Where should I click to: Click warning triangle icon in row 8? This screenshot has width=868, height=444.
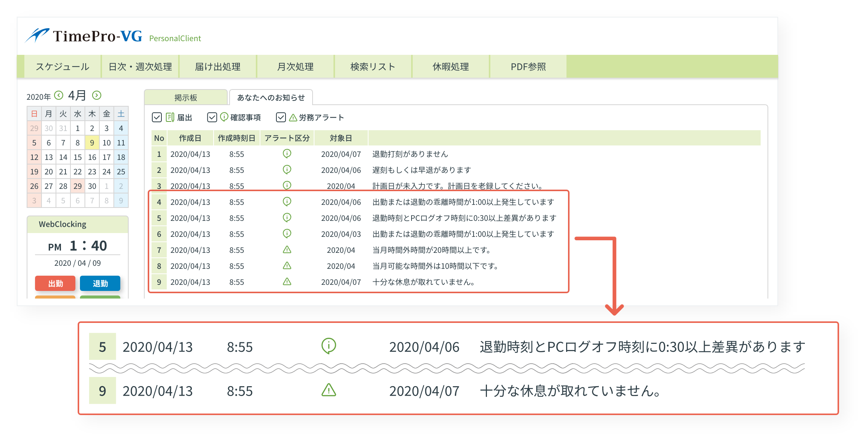(287, 266)
